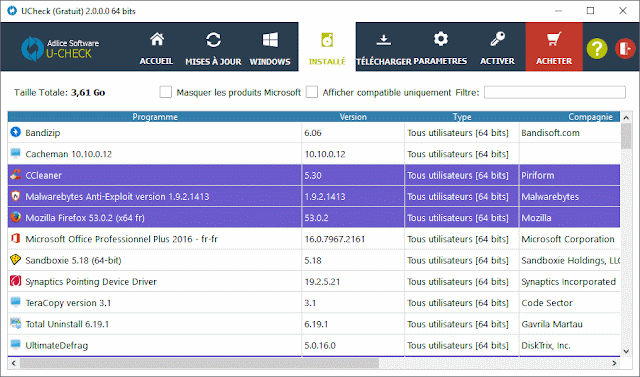Click the Mozilla Firefox icon
Image resolution: width=640 pixels, height=377 pixels.
(x=16, y=217)
